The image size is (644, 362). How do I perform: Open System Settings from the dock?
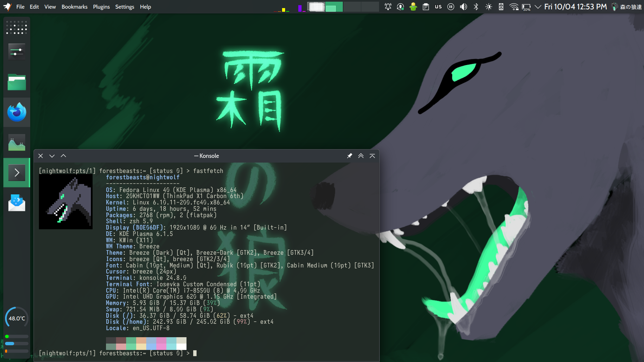(x=16, y=51)
